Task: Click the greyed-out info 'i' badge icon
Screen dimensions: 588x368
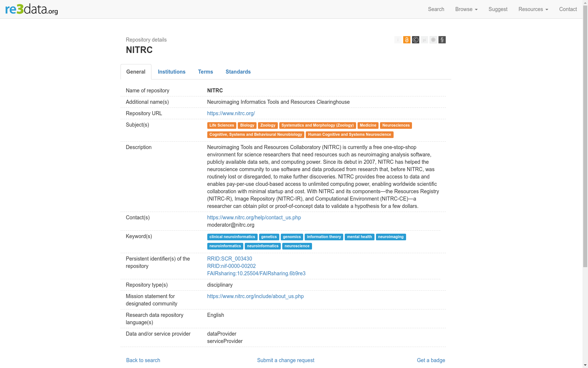Action: coord(398,40)
